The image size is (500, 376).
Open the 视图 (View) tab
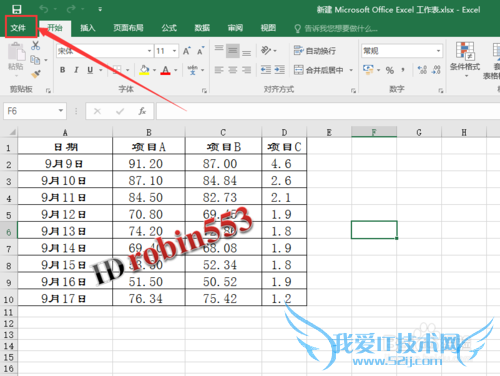(268, 28)
